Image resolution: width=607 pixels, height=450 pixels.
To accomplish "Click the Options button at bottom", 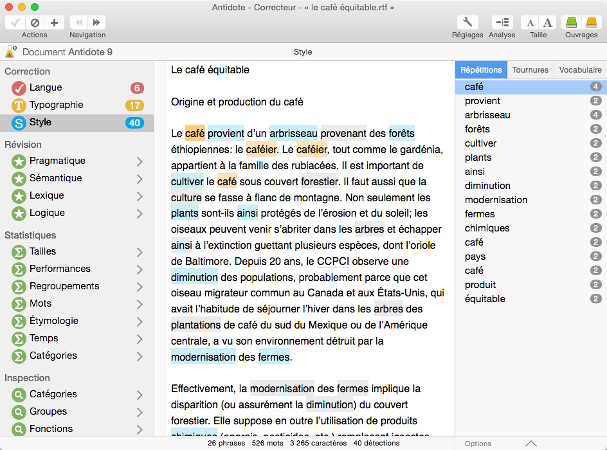I will tap(477, 443).
